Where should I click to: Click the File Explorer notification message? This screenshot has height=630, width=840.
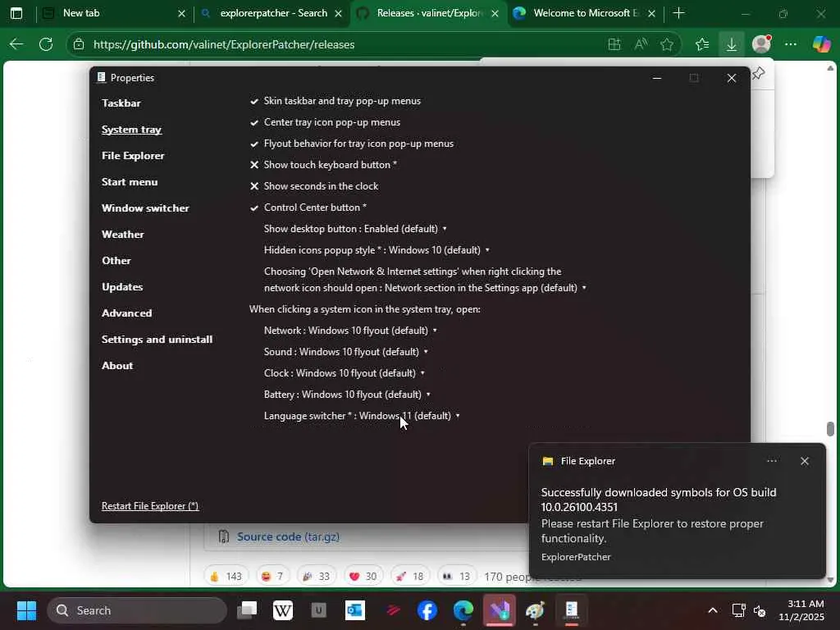coord(659,515)
